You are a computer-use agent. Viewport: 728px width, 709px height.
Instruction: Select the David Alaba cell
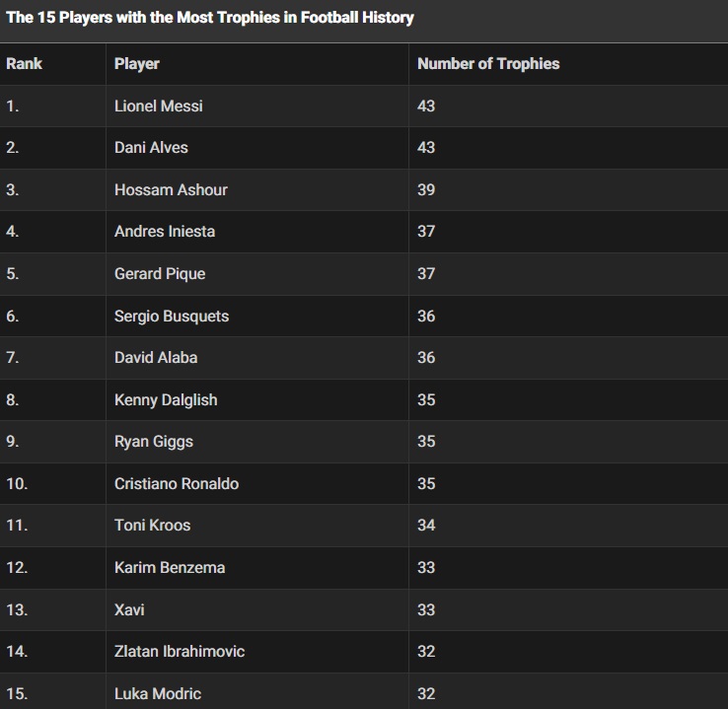pos(156,358)
